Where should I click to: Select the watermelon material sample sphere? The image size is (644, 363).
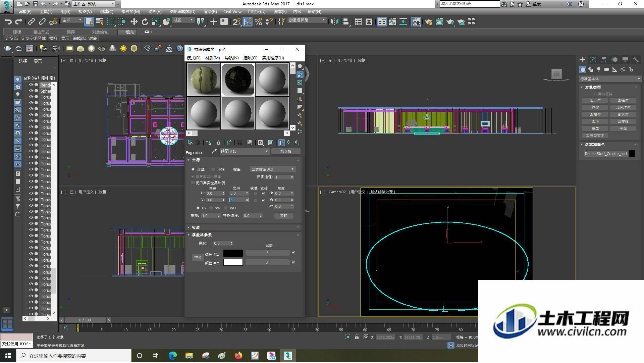(204, 80)
